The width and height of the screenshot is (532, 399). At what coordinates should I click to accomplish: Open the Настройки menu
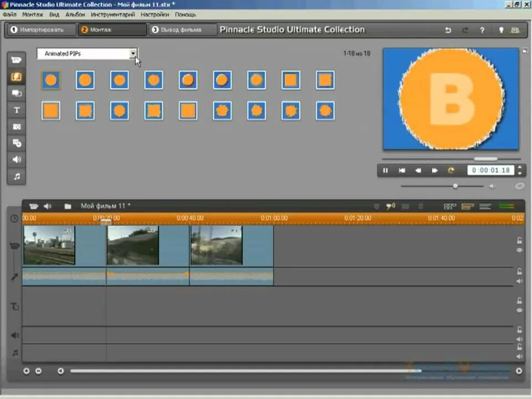pyautogui.click(x=155, y=14)
